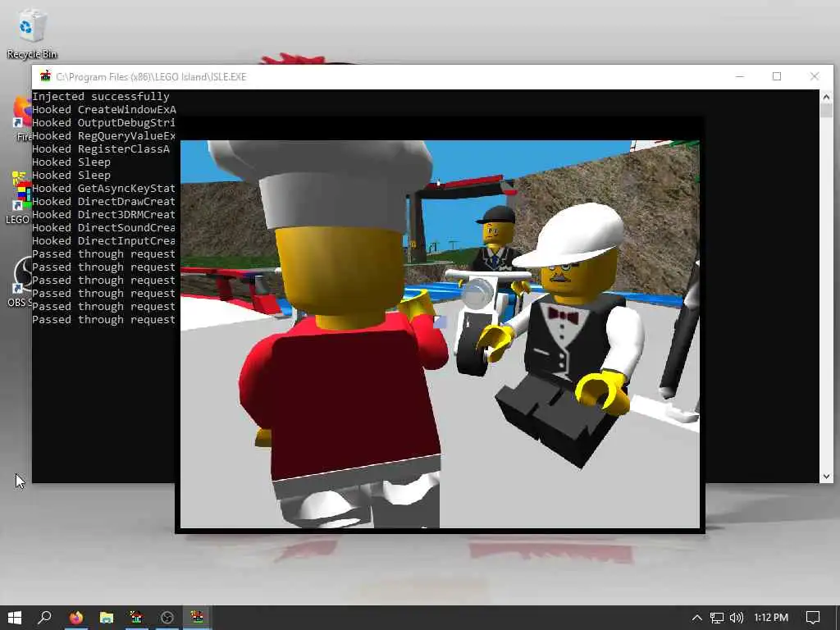Click the Show Desktop sliver in the taskbar
840x630 pixels.
(x=838, y=618)
